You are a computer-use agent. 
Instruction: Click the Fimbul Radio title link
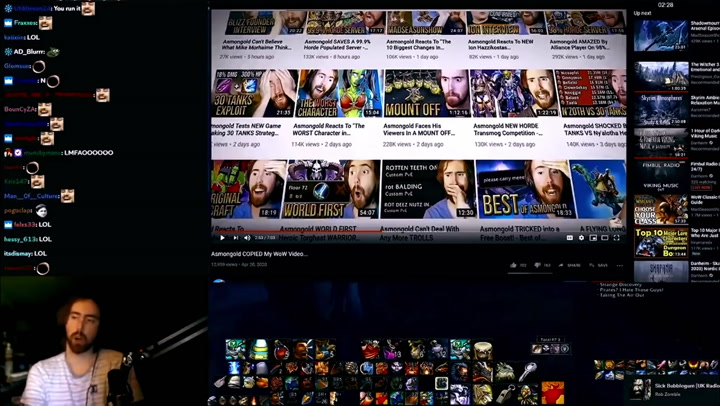coord(705,166)
